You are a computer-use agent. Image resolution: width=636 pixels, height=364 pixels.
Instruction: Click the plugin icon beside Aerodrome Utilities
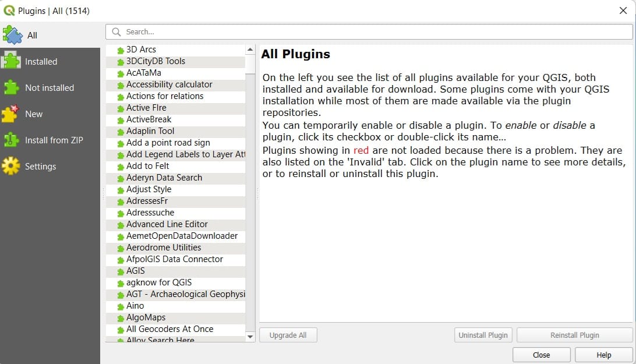[x=121, y=248]
